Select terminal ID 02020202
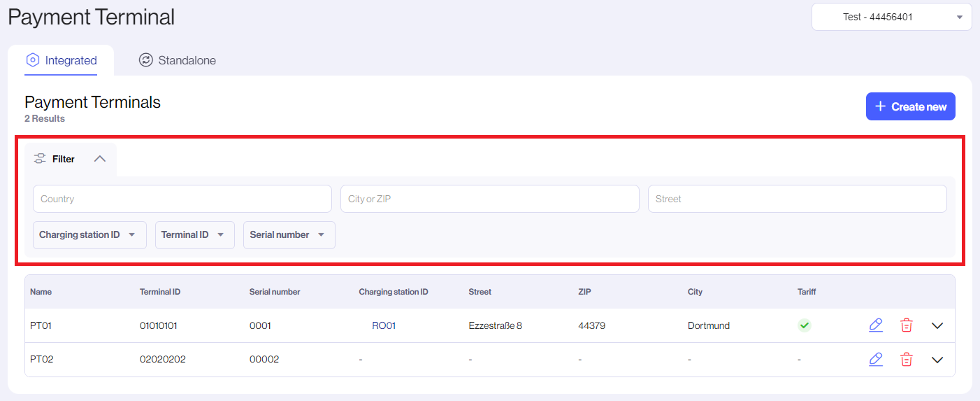 click(x=163, y=360)
